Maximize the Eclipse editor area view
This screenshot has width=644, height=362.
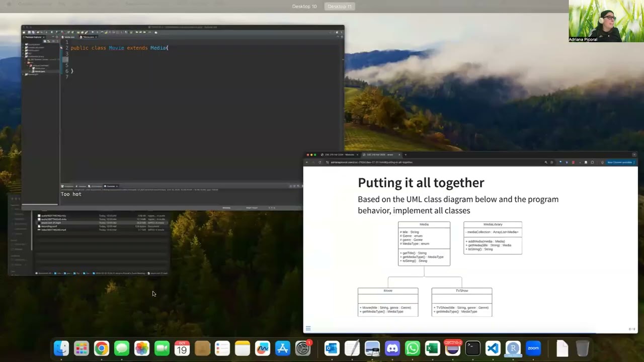(341, 37)
